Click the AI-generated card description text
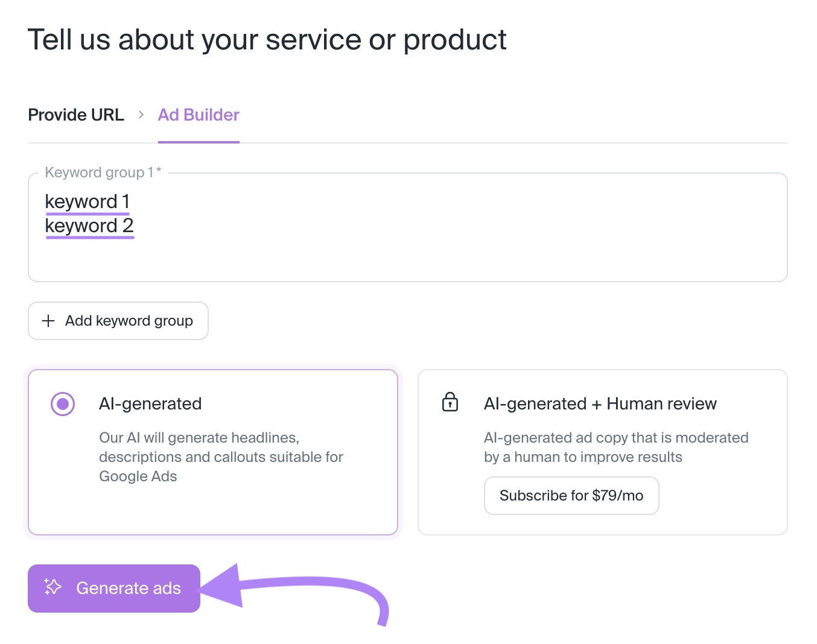The width and height of the screenshot is (817, 644). tap(221, 456)
